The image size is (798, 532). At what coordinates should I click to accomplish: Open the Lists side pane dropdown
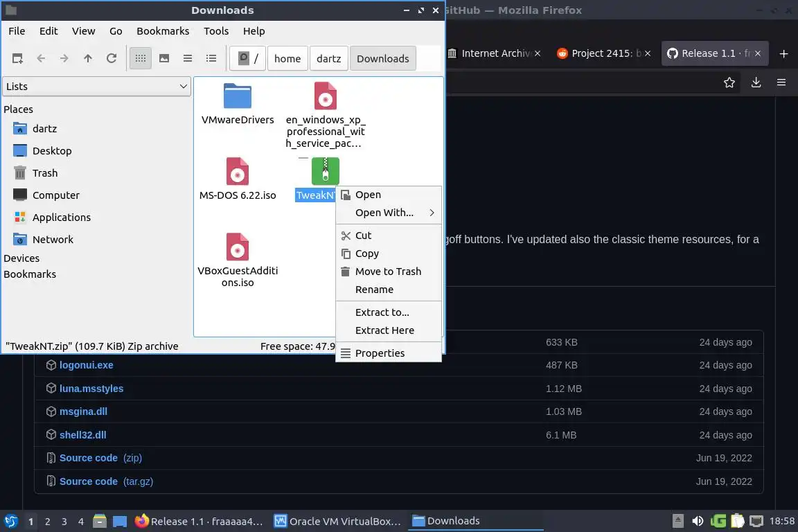point(97,87)
